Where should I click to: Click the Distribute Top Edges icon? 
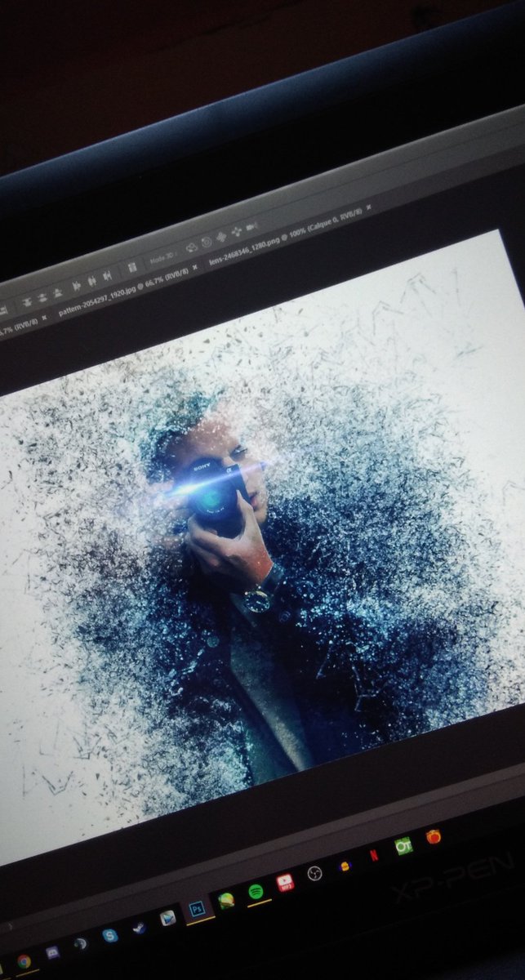27,301
